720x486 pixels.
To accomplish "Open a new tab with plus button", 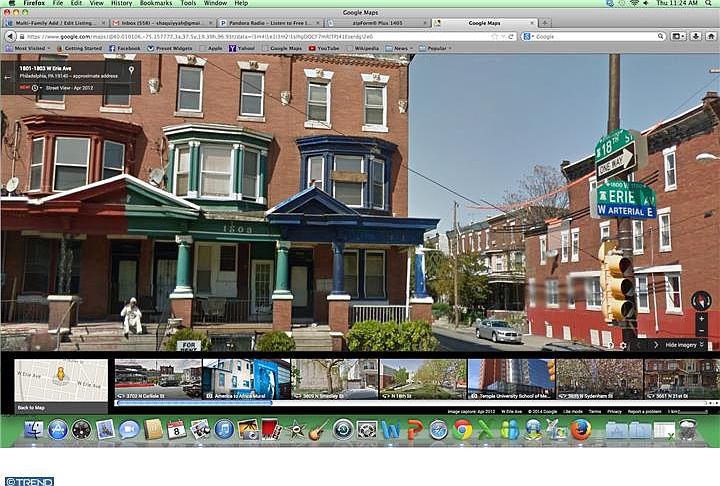I will coord(545,23).
